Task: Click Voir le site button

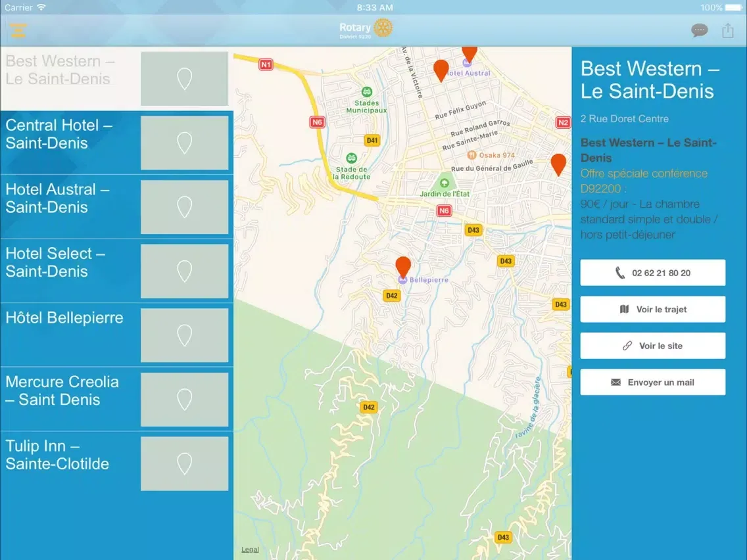Action: click(x=653, y=346)
